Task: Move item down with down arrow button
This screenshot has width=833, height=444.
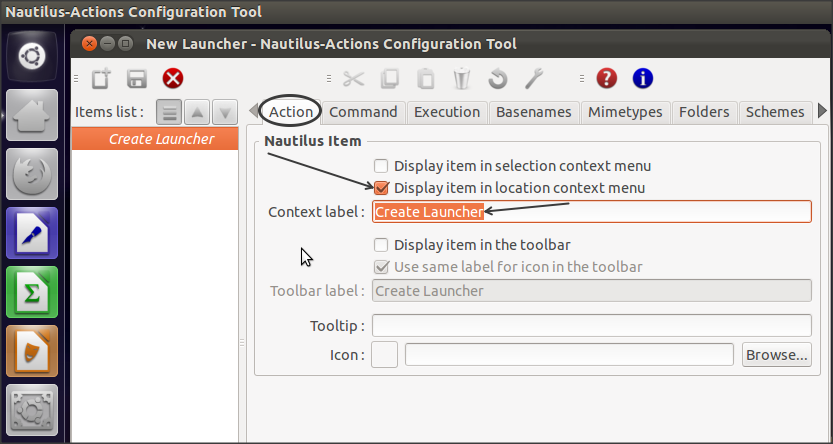Action: 225,112
